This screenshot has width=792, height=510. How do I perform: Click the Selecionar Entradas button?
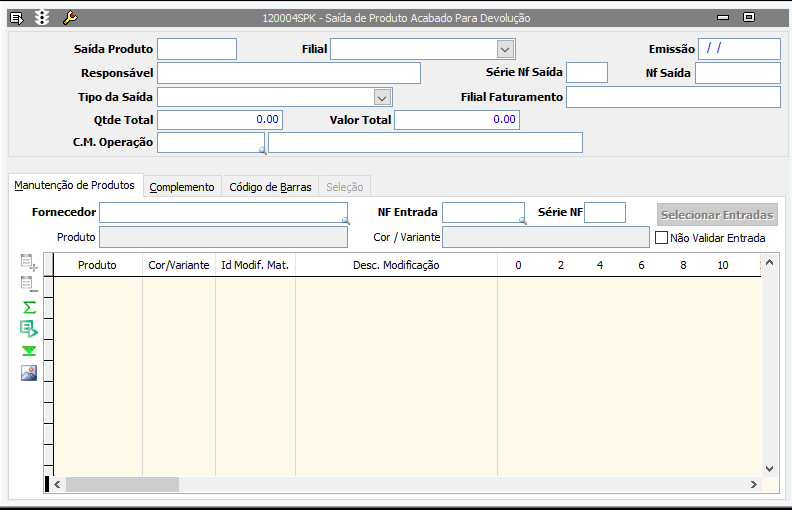click(x=717, y=214)
